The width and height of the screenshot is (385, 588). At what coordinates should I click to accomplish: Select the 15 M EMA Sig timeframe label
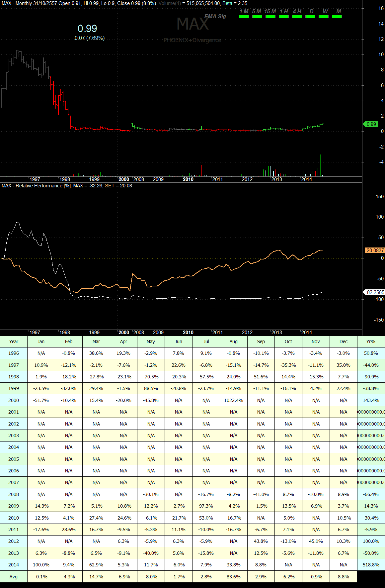click(x=270, y=11)
